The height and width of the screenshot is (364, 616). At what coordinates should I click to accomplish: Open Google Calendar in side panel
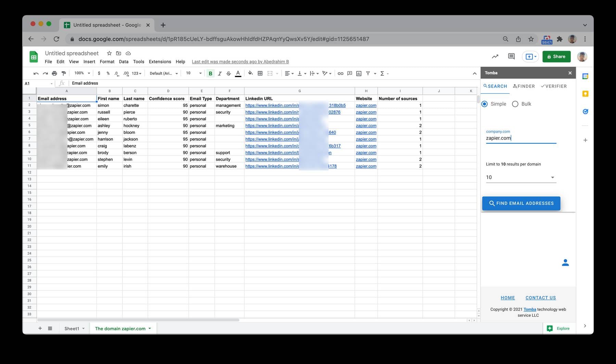[585, 76]
